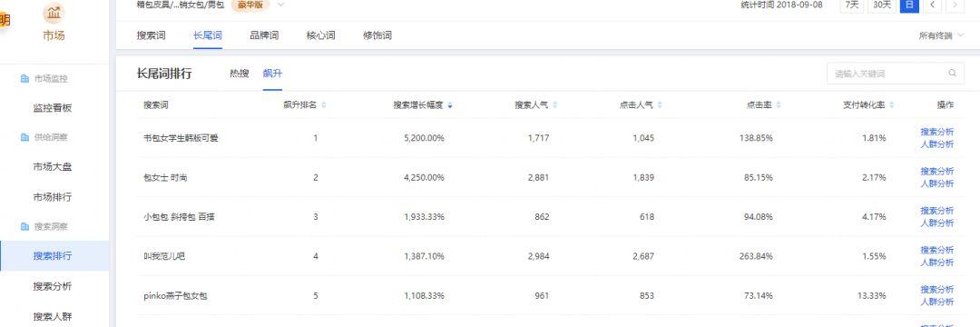Click the 市场 chart icon in sidebar
The image size is (980, 327).
pyautogui.click(x=54, y=13)
